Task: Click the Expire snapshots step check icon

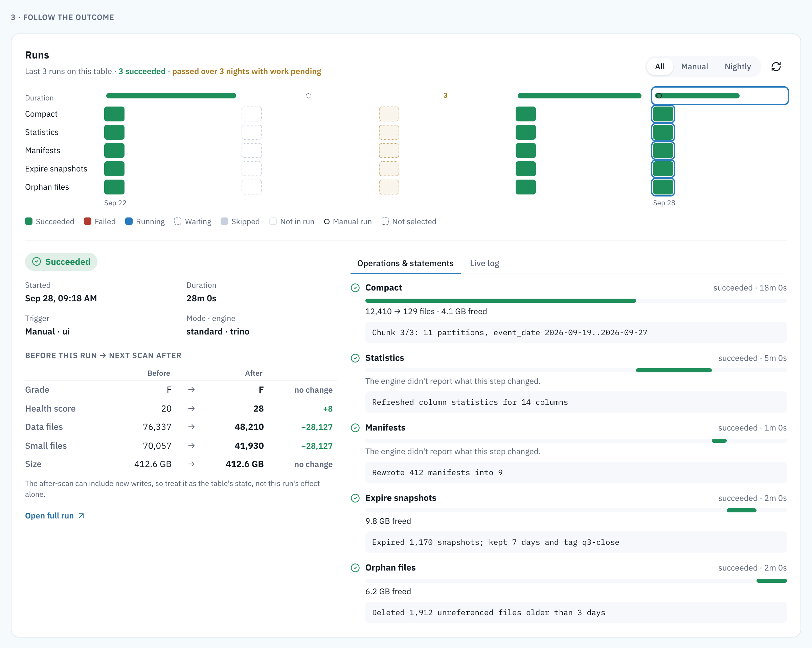Action: tap(355, 498)
